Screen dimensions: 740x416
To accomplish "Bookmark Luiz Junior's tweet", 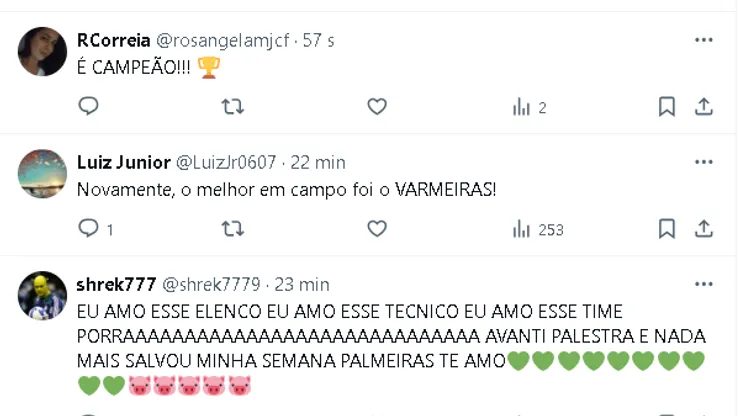I will pos(667,229).
